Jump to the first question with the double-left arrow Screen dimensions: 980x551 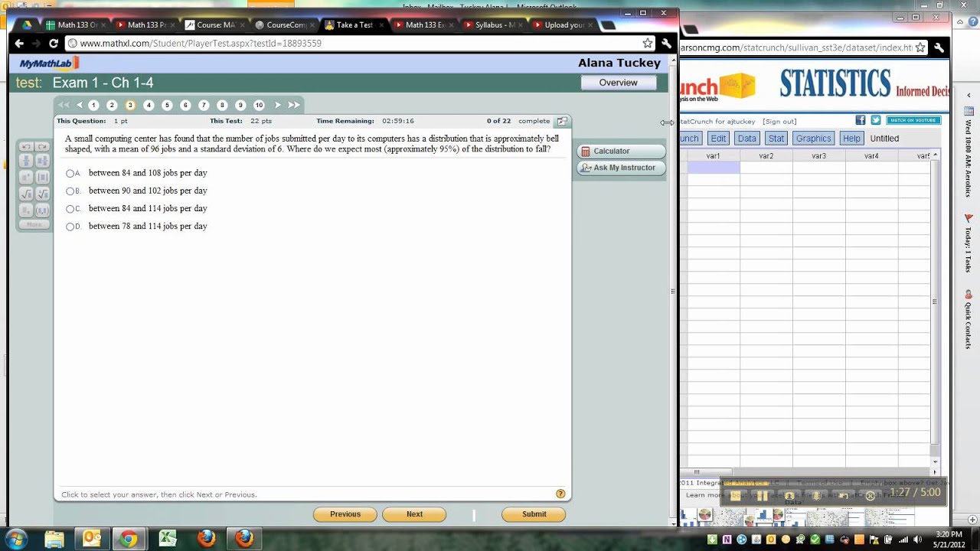coord(64,105)
